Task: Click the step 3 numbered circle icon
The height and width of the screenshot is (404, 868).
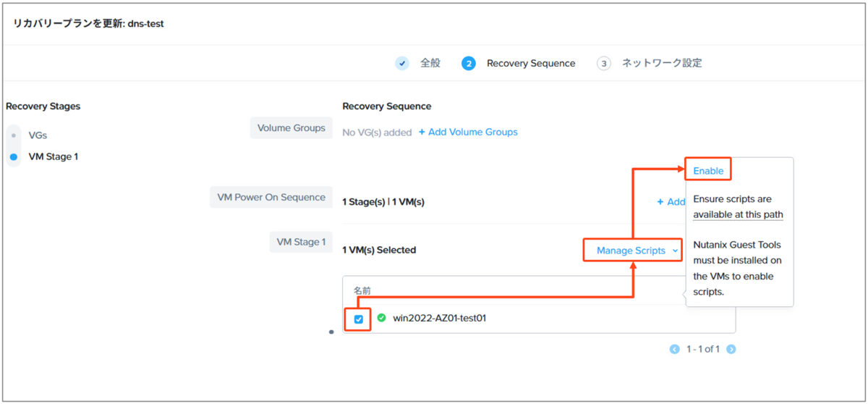Action: (x=604, y=63)
